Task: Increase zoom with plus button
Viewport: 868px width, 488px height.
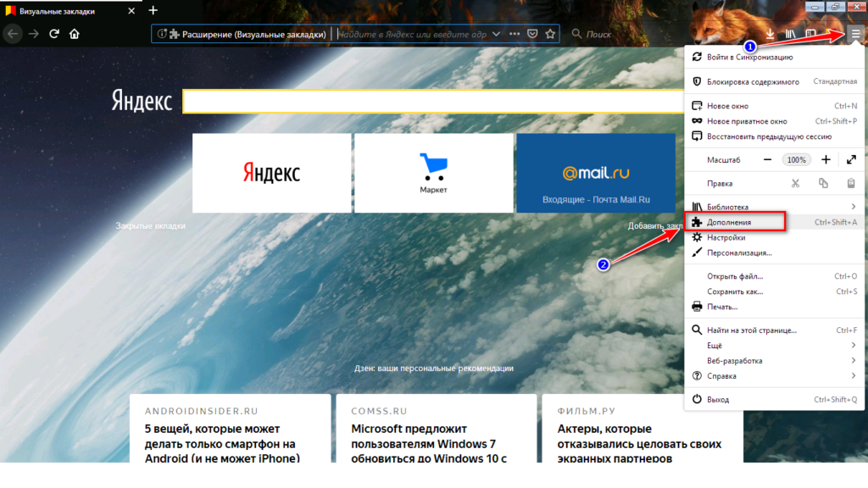Action: coord(826,160)
